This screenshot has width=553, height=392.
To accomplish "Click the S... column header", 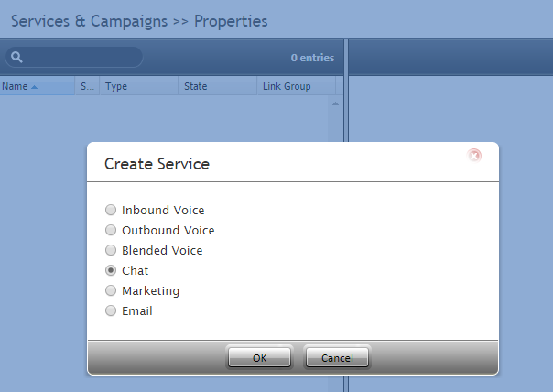I will (x=88, y=86).
